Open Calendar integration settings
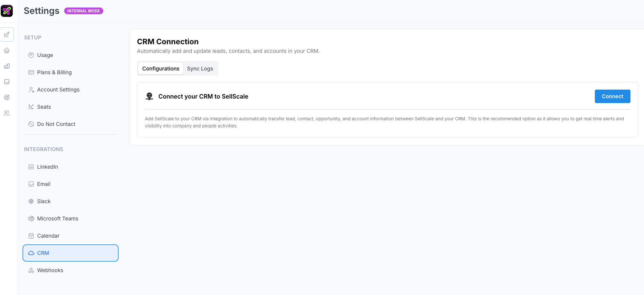The height and width of the screenshot is (295, 644). coord(71,236)
